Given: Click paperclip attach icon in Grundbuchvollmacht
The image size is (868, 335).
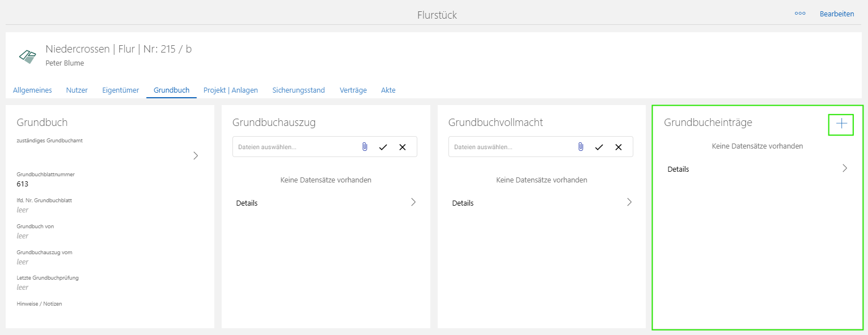Looking at the screenshot, I should [581, 147].
